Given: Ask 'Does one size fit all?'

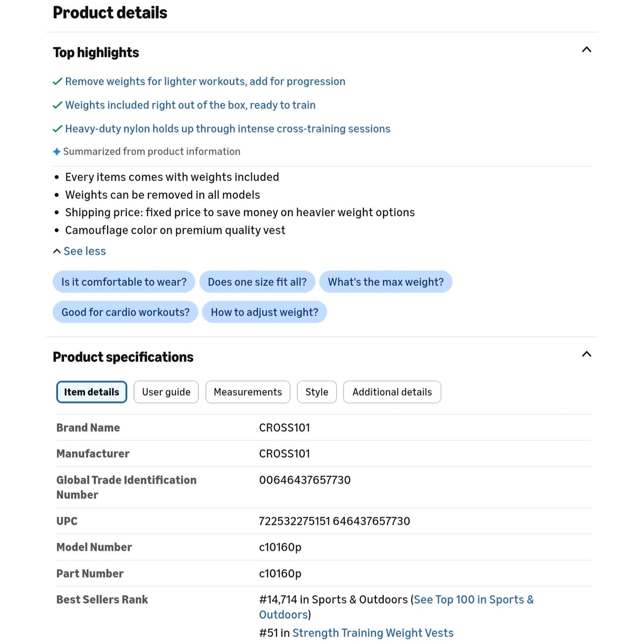Looking at the screenshot, I should coord(257,282).
